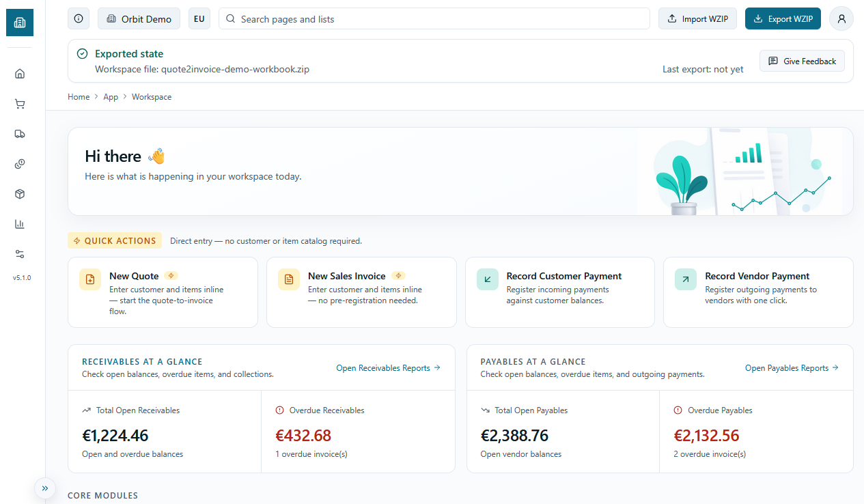This screenshot has width=864, height=504.
Task: Select the App breadcrumb entry
Action: (x=110, y=96)
